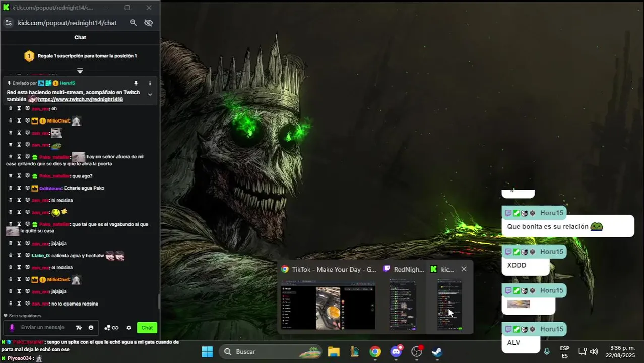Click the 'XDDD' overlay chat bubble

[x=526, y=265]
